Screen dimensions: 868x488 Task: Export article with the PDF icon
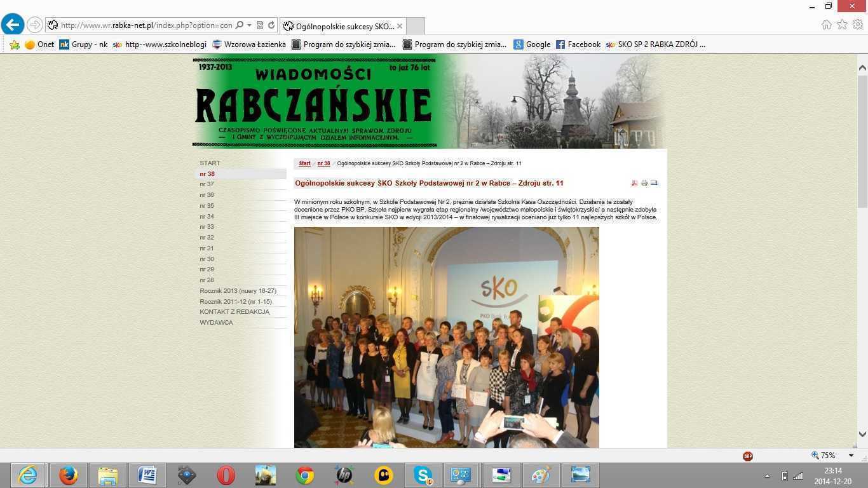634,183
